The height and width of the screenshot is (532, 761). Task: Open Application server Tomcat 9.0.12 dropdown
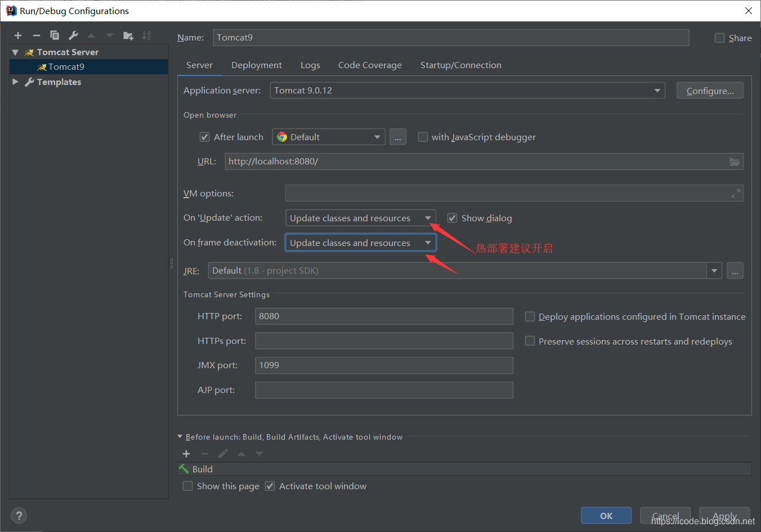[x=468, y=91]
